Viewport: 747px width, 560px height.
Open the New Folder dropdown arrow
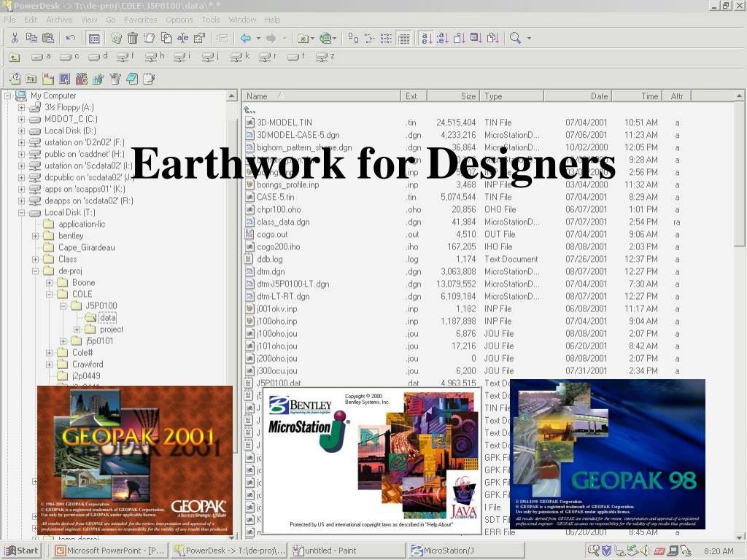[x=312, y=38]
